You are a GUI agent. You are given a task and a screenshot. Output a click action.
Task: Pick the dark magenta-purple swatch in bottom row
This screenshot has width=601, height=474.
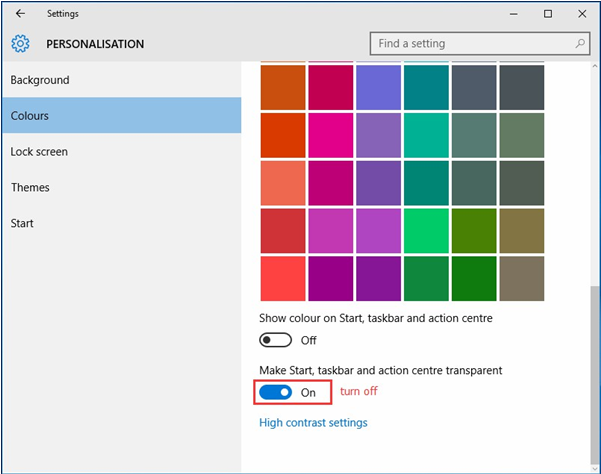(331, 279)
